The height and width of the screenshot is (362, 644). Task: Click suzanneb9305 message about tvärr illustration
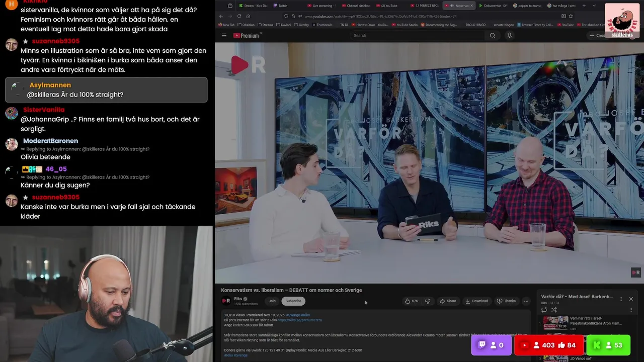(x=113, y=60)
